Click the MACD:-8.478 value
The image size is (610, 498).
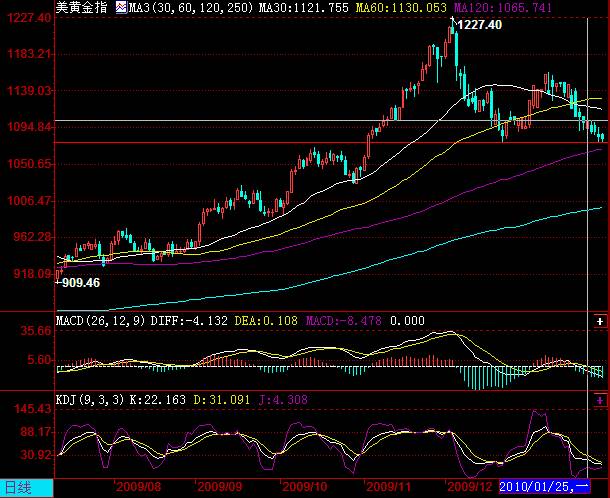344,321
